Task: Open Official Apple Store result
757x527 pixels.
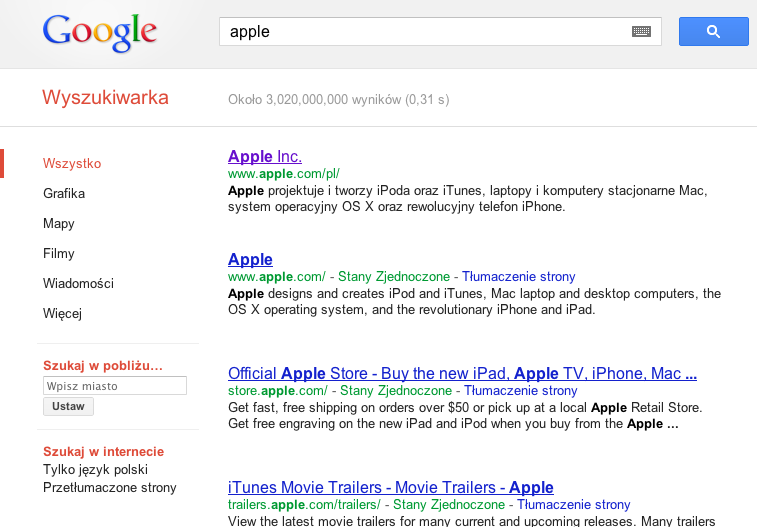Action: tap(462, 373)
